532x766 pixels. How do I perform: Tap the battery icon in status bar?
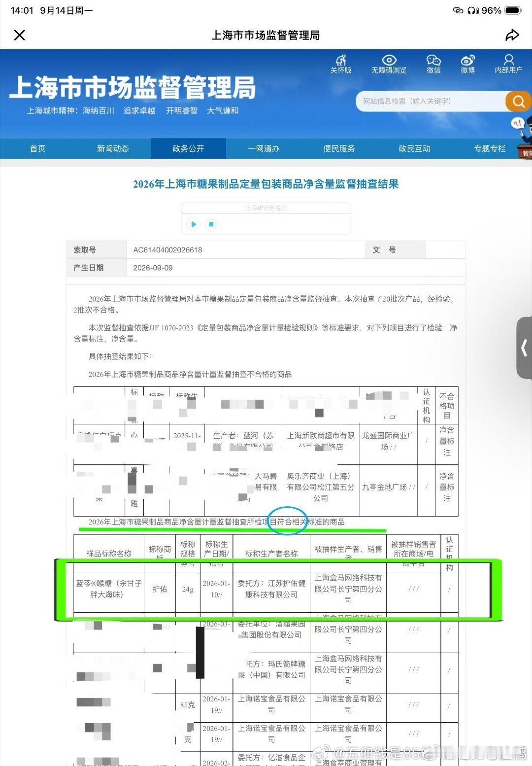(x=513, y=10)
